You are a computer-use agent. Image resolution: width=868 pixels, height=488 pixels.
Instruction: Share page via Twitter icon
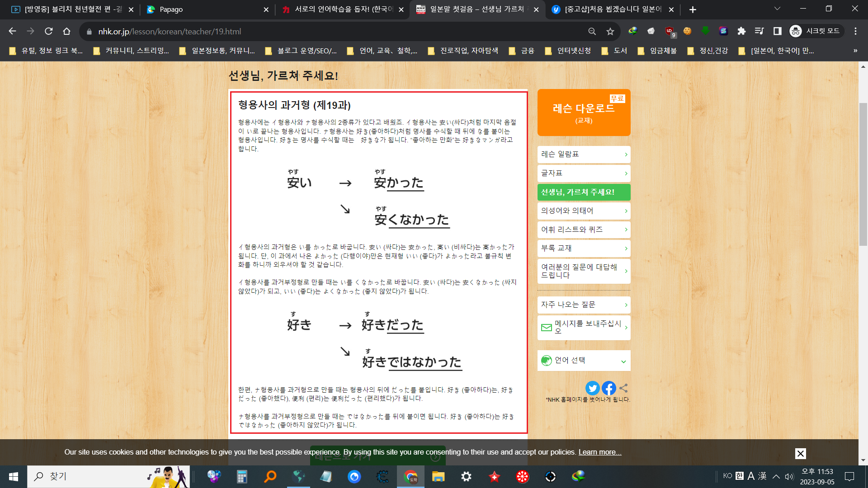tap(592, 388)
